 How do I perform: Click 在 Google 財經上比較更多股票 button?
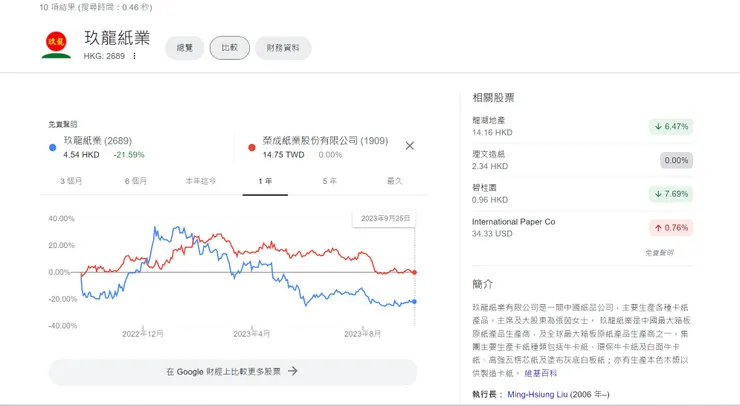coord(233,372)
